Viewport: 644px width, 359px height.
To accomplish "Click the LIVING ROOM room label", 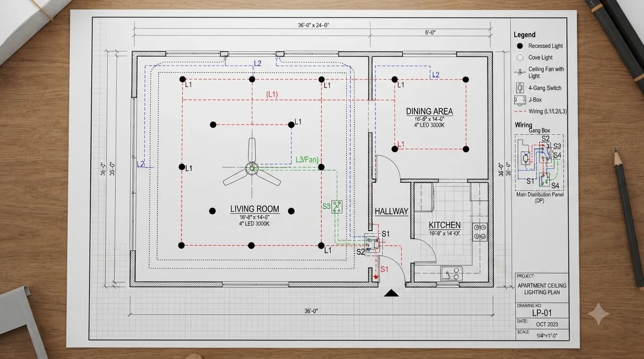I will coord(255,209).
